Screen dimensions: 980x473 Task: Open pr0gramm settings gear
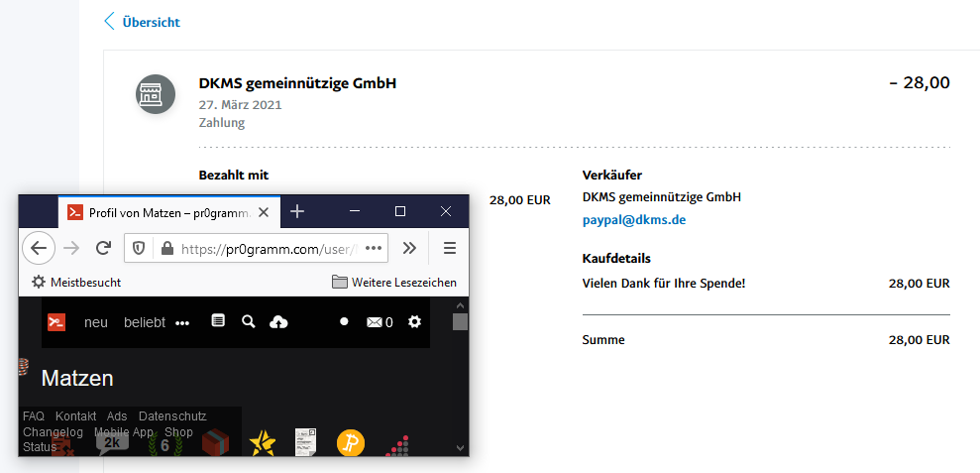(x=414, y=321)
